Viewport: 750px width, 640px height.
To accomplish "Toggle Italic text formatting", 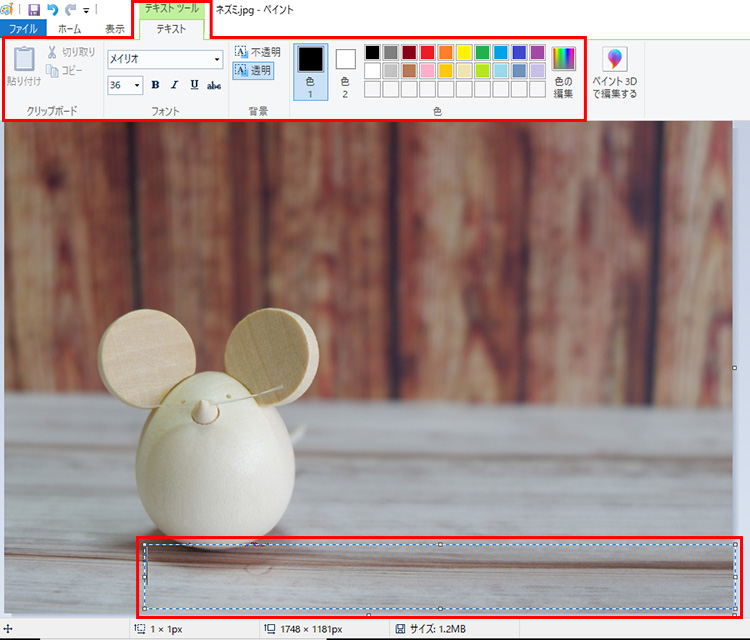I will pyautogui.click(x=174, y=85).
